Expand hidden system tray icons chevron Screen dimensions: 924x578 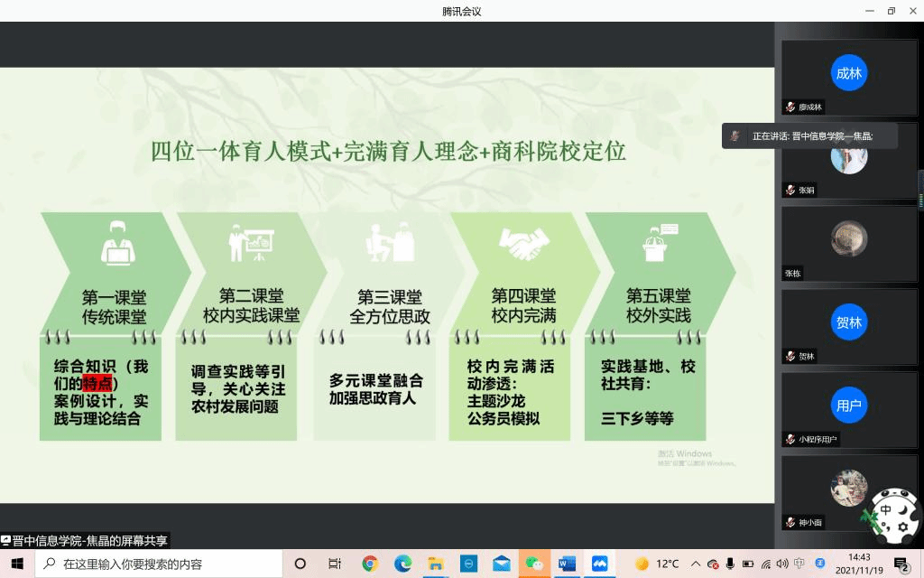695,564
